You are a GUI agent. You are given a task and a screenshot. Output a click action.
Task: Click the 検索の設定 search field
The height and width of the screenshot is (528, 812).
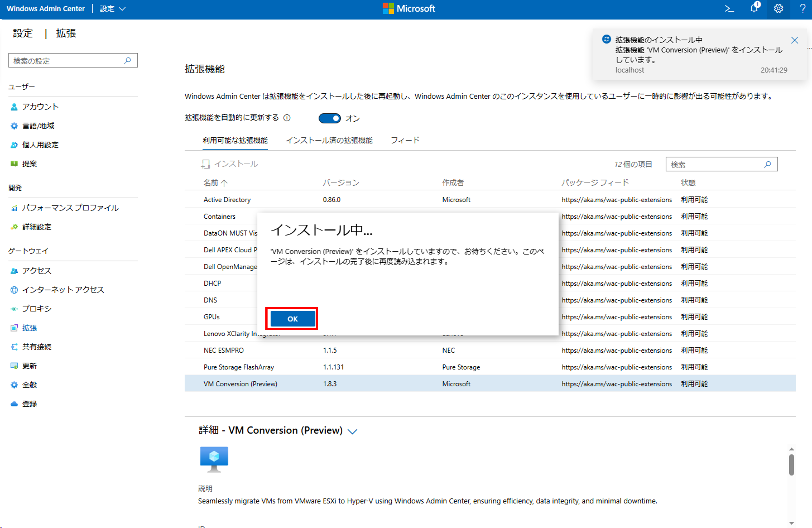pyautogui.click(x=68, y=61)
